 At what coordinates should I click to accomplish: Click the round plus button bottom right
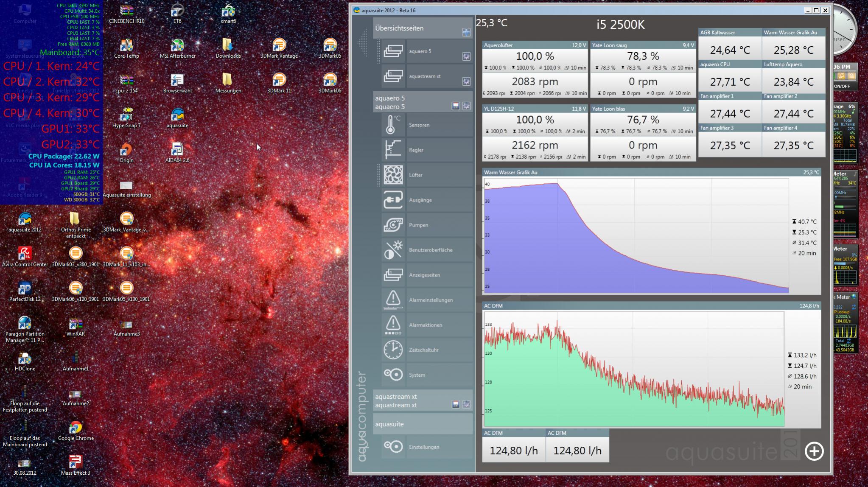[814, 451]
